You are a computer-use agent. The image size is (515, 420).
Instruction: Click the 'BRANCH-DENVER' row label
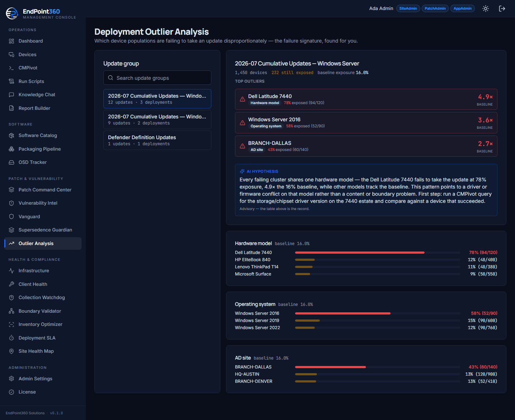tap(254, 381)
